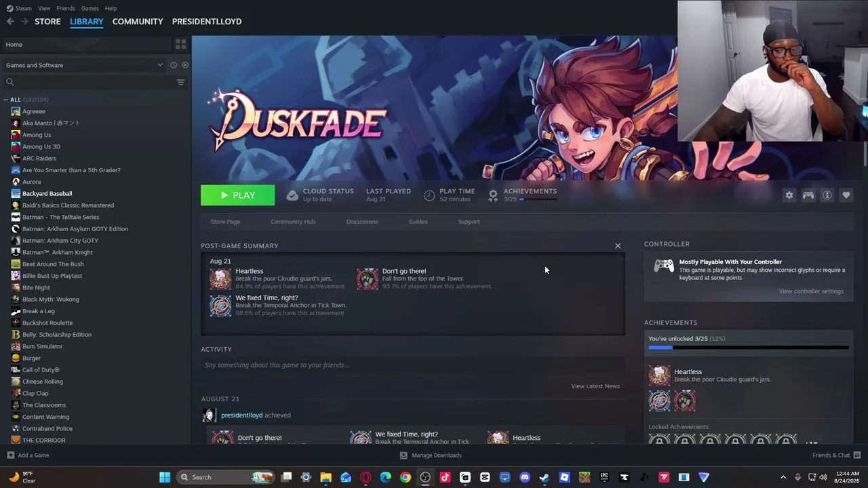
Task: Open Epic Games Launcher from taskbar
Action: (604, 477)
